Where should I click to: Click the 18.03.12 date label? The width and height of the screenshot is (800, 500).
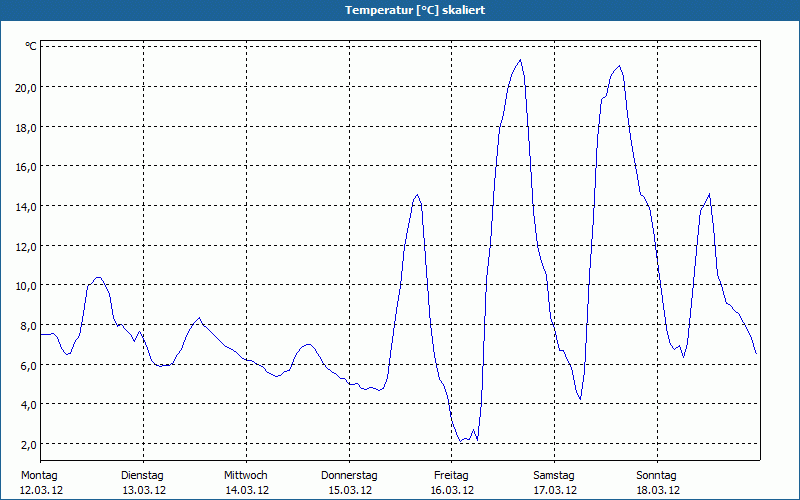pyautogui.click(x=658, y=490)
